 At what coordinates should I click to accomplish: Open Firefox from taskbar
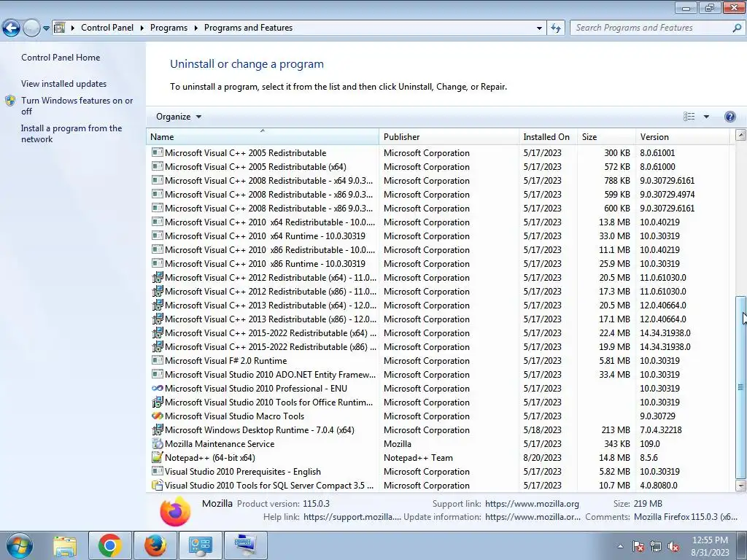[x=155, y=545]
